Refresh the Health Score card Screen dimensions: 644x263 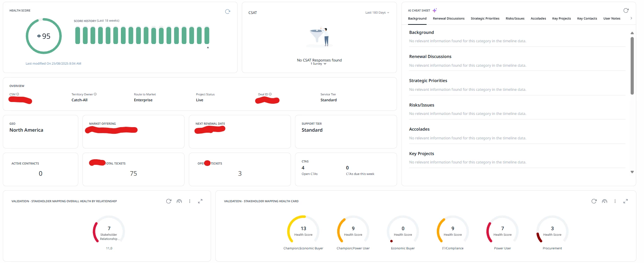point(227,12)
